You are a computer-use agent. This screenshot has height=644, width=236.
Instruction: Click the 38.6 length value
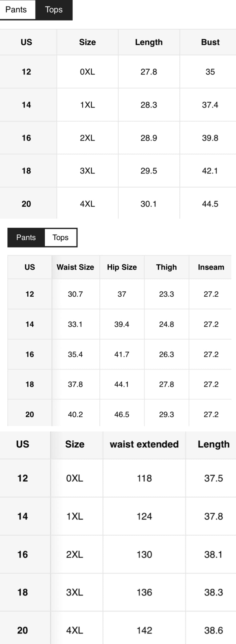(213, 630)
